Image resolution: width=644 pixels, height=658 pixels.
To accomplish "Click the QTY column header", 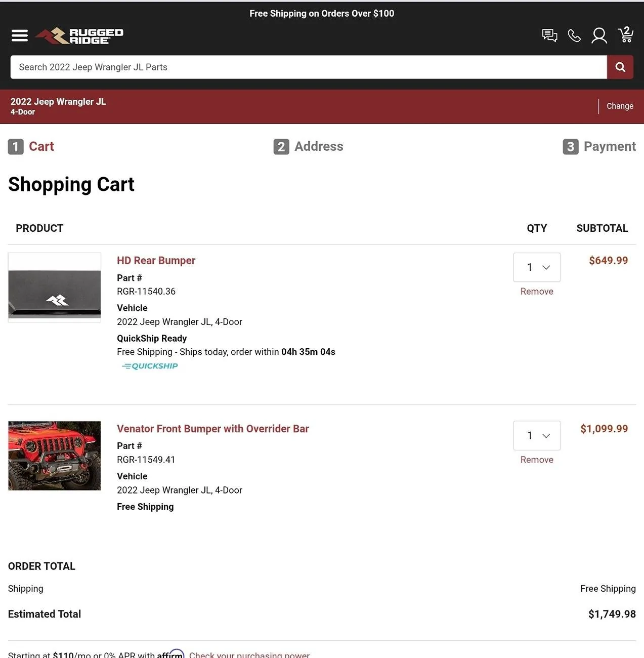I will point(537,228).
